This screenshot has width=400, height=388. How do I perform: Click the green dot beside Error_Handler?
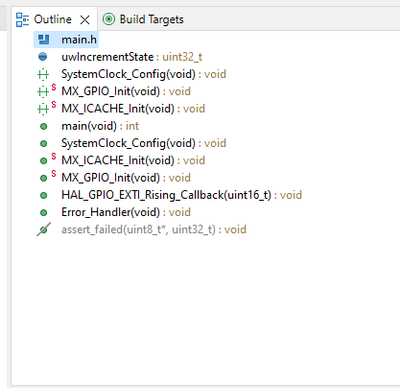click(43, 212)
